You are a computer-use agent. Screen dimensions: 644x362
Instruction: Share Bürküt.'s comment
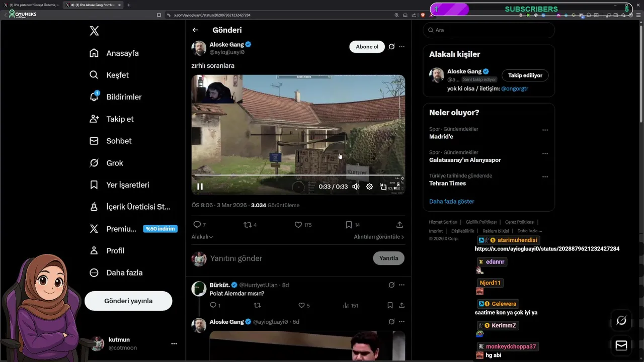401,305
